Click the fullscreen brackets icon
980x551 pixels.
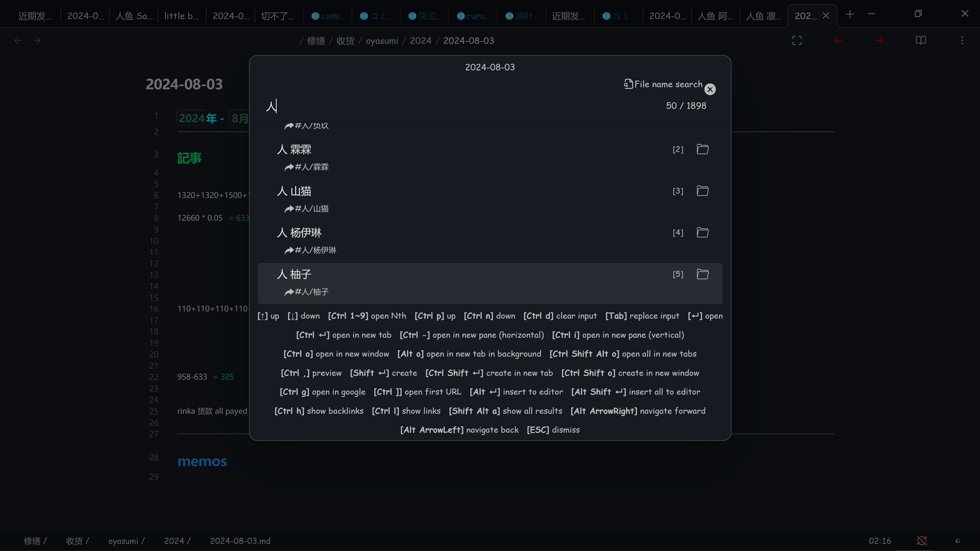(x=797, y=40)
